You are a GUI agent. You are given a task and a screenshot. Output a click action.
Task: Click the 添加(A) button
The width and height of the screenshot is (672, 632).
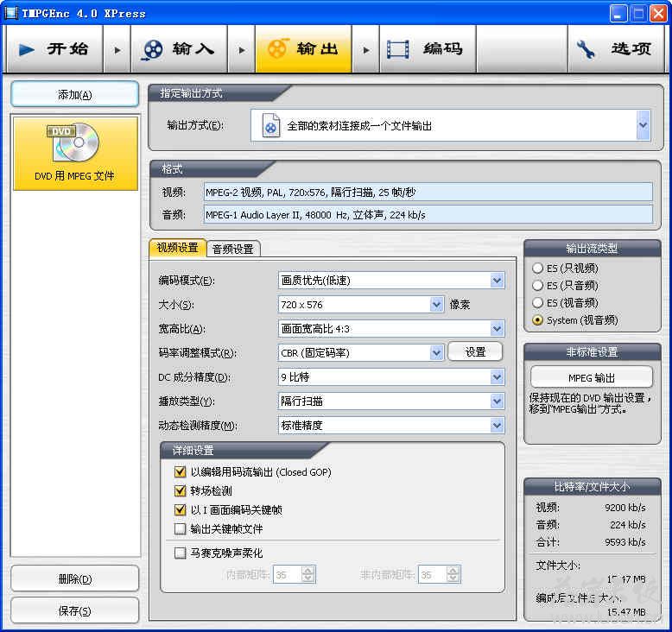click(x=75, y=94)
